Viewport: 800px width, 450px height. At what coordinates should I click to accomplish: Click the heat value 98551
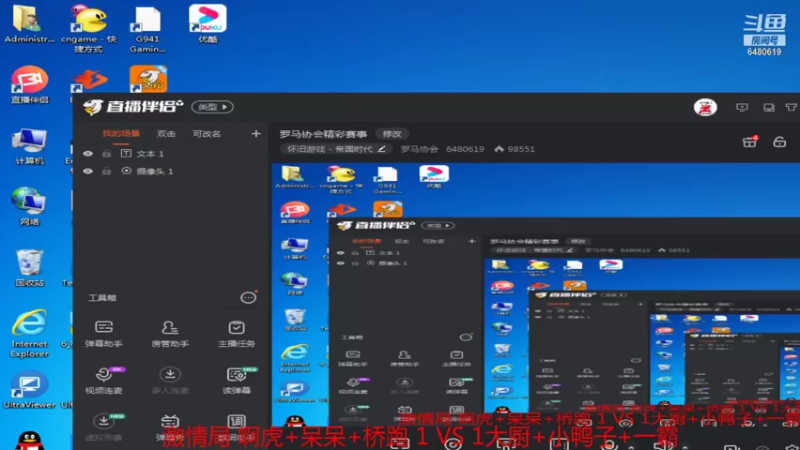[521, 149]
